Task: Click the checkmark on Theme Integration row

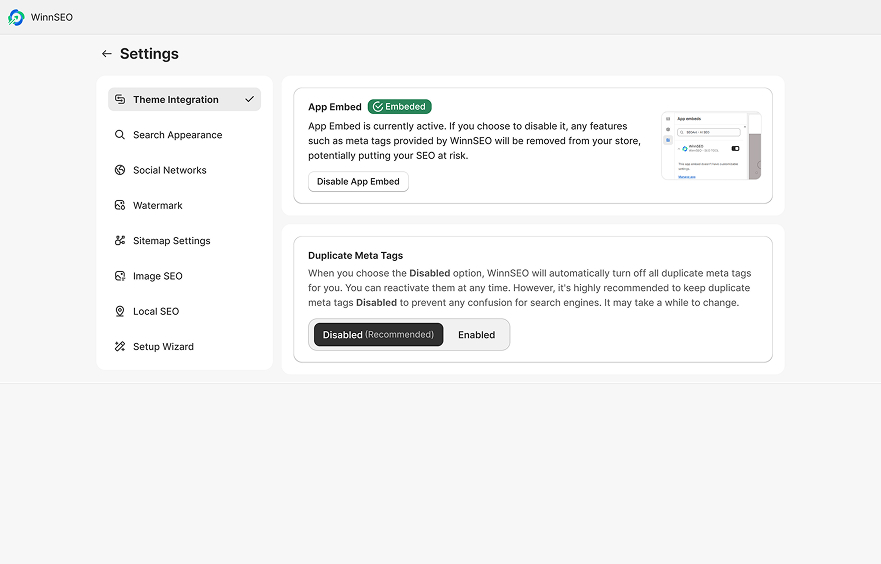Action: 249,99
